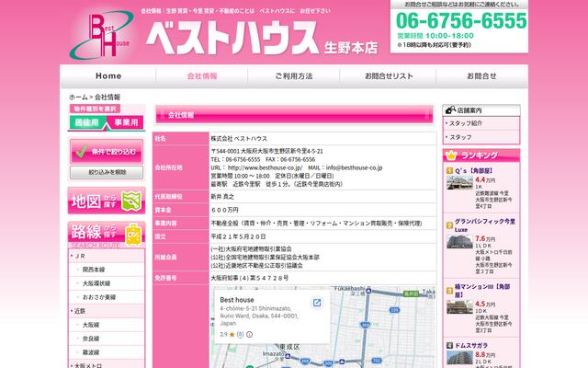Viewport: 588px width, 368px height.
Task: Open スタッフ紹介 in the store guide
Action: (x=466, y=123)
